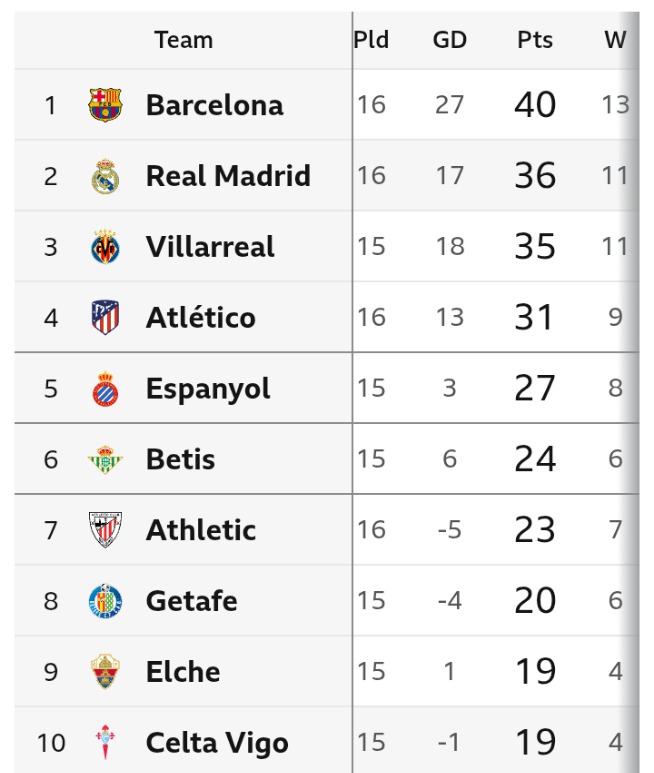
Task: Click the Getafe club crest
Action: (105, 601)
